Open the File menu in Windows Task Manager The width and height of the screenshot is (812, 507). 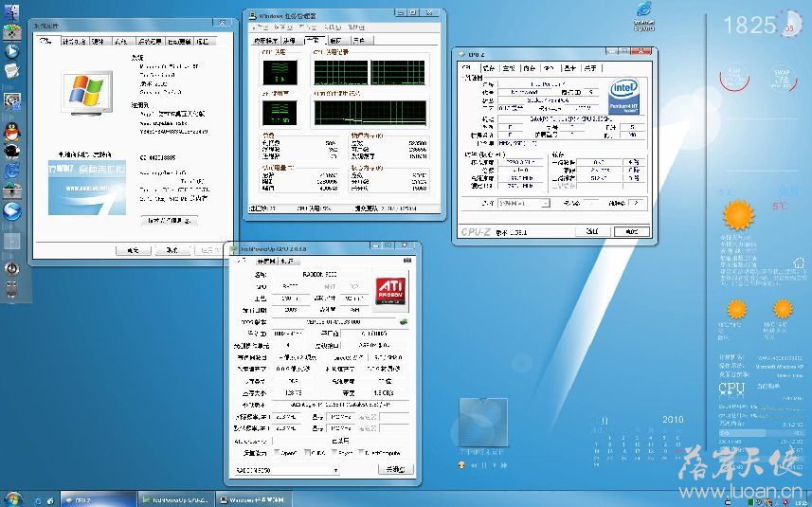(260, 27)
